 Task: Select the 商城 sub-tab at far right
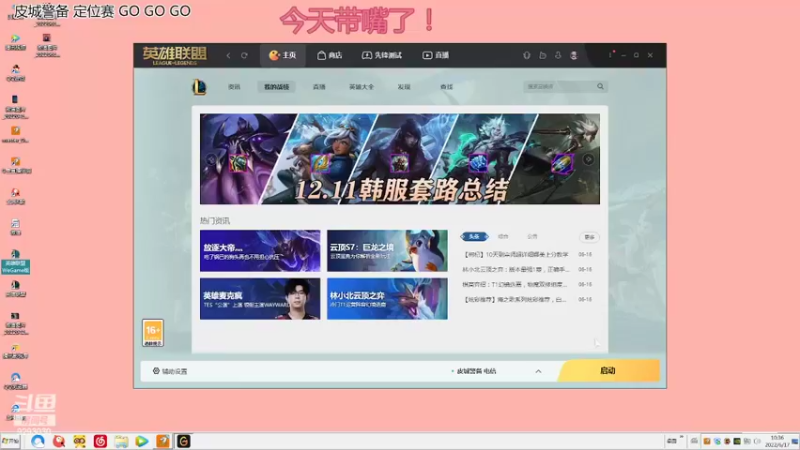pos(446,87)
